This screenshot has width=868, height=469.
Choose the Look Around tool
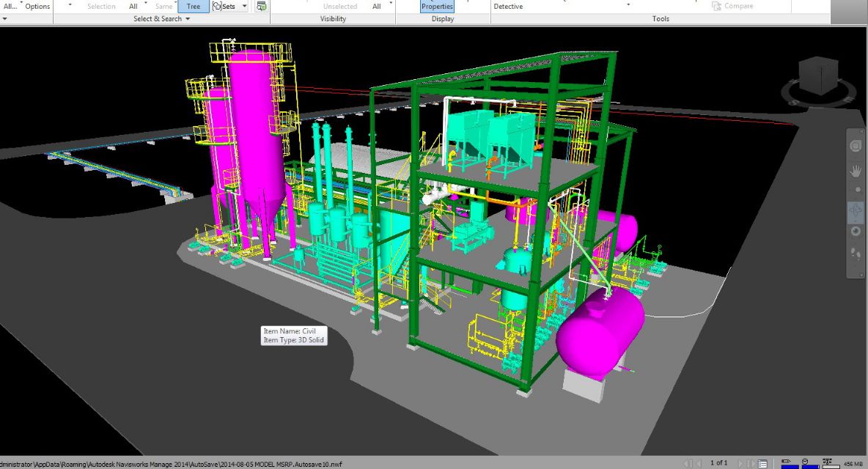coord(856,232)
